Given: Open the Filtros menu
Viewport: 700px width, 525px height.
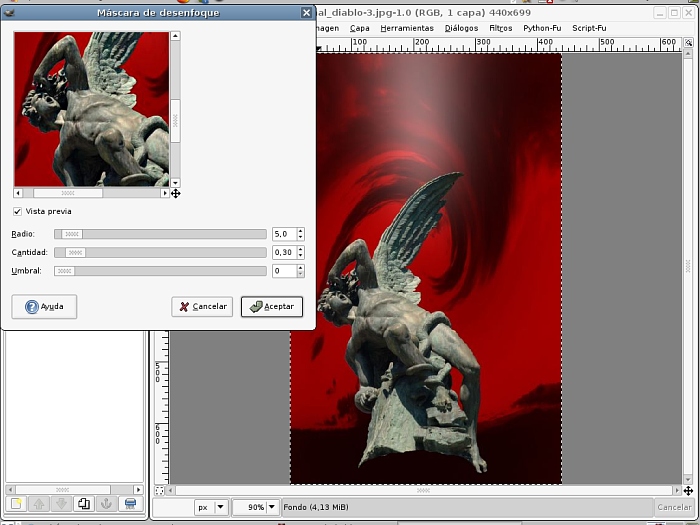Looking at the screenshot, I should (500, 28).
